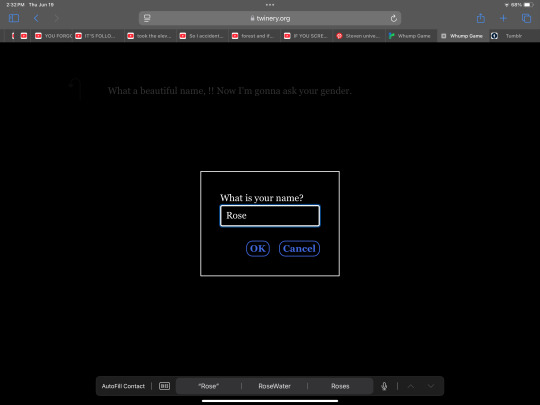Tap the previous-field up chevron
Viewport: 540px width, 405px height.
[411, 386]
